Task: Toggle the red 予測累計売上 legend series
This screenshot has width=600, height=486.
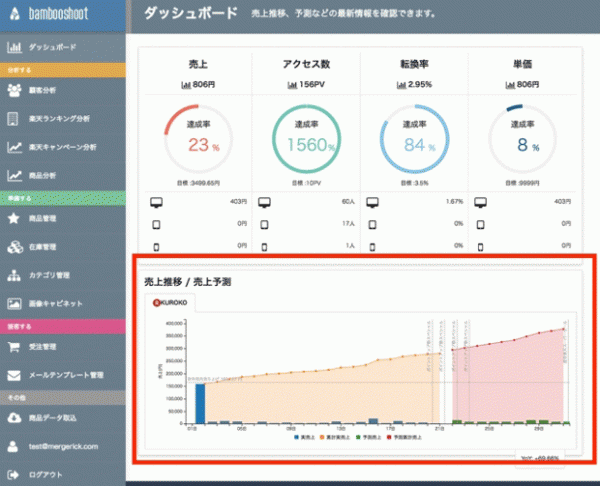Action: click(404, 437)
